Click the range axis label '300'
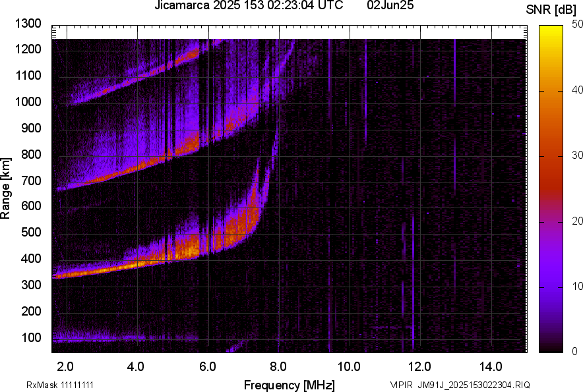 point(31,285)
